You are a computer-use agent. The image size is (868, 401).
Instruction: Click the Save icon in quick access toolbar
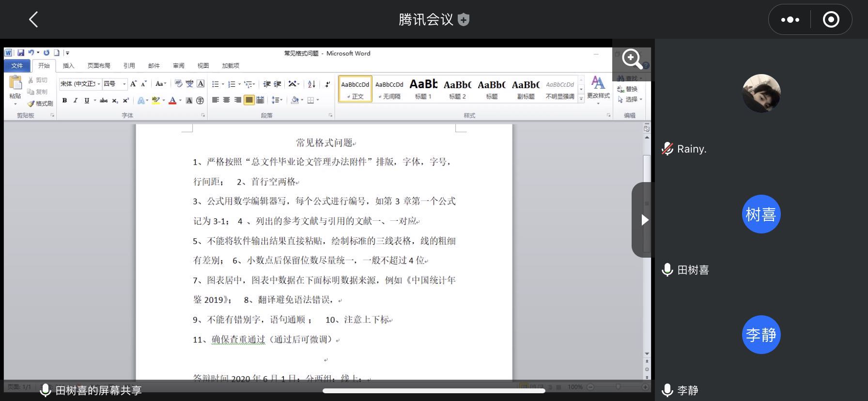coord(21,53)
